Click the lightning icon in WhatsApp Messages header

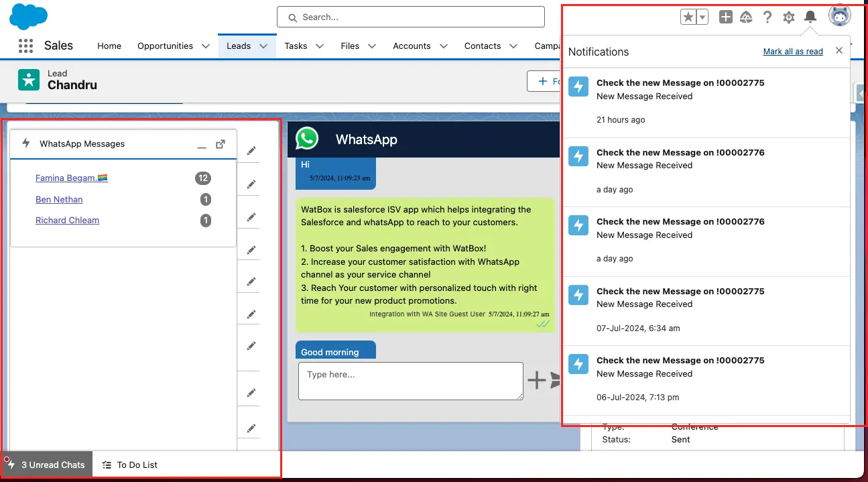(x=26, y=143)
